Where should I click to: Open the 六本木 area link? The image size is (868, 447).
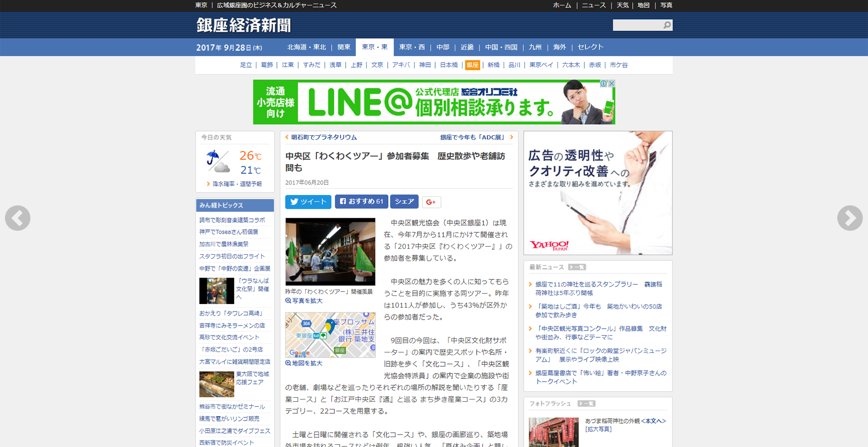coord(571,65)
